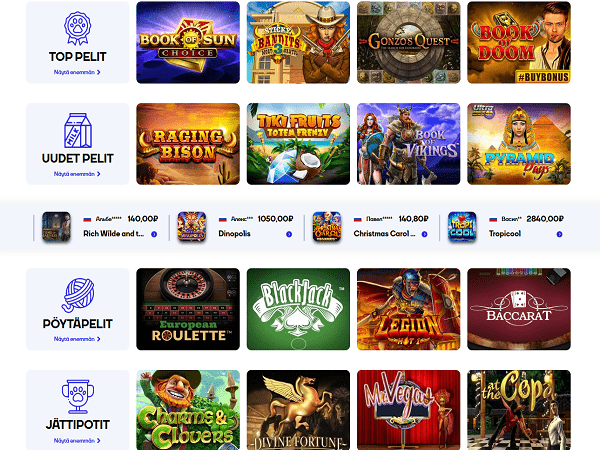Click the blue play icon beside Rich Wilde
600x450 pixels.
(154, 234)
